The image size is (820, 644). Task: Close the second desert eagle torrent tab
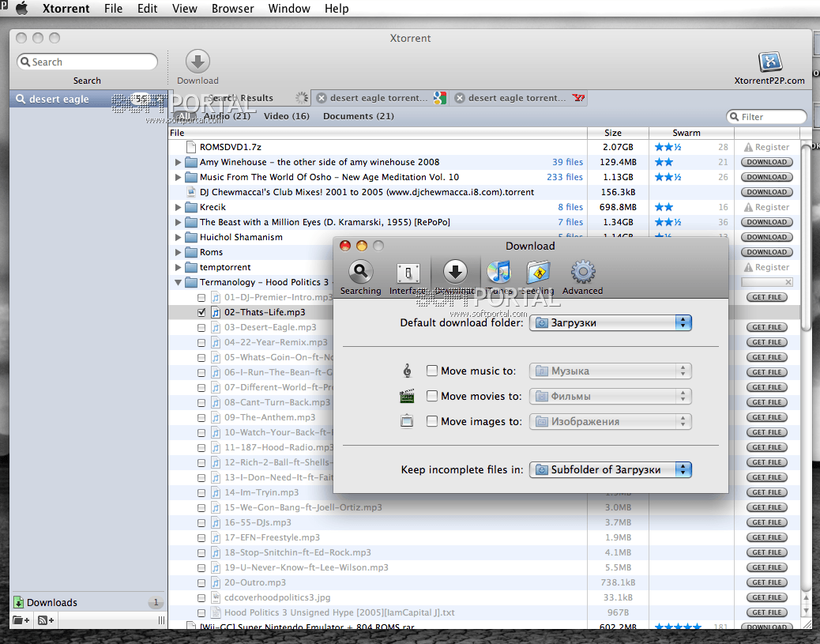(459, 98)
